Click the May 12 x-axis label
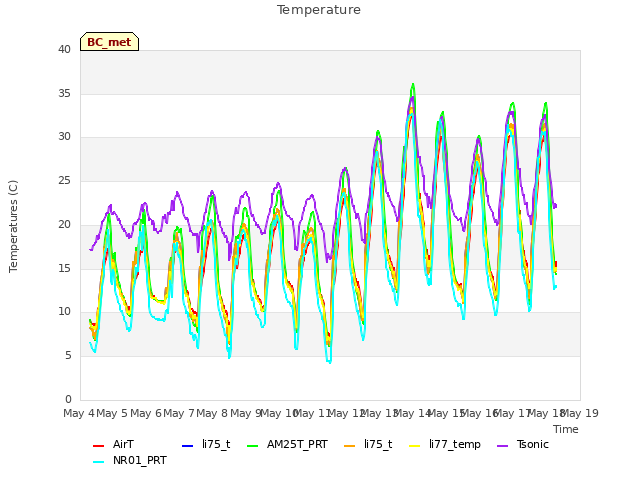640x480 pixels. [x=347, y=413]
